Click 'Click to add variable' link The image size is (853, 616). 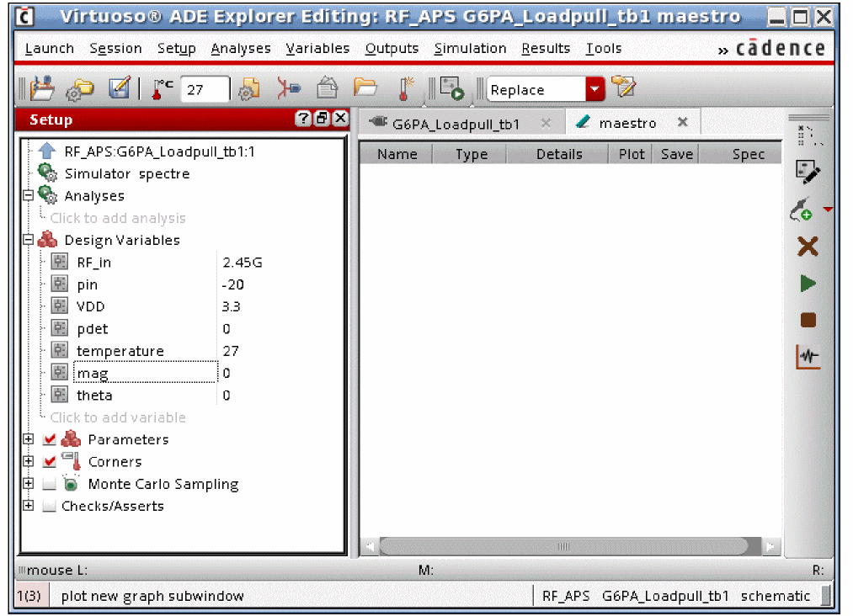pos(118,417)
